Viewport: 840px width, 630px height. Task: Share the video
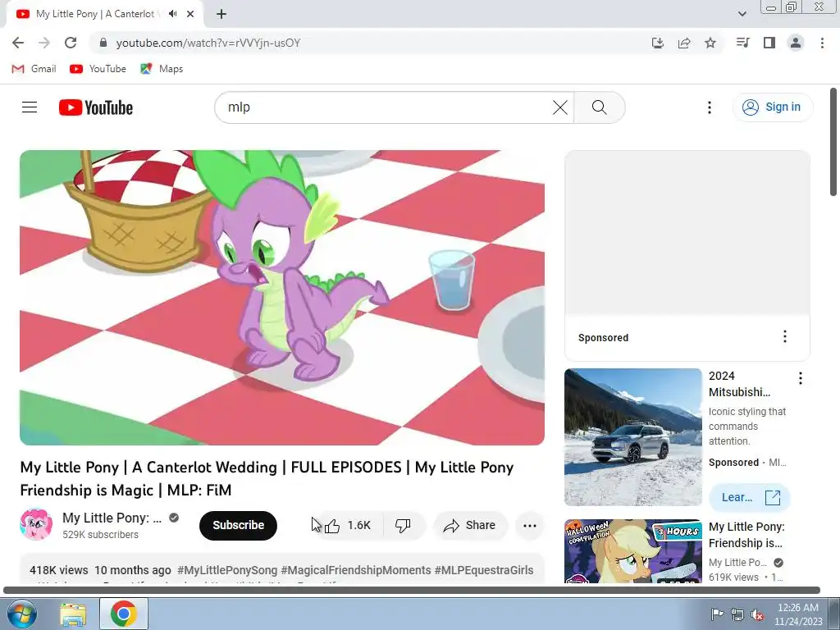coord(470,526)
